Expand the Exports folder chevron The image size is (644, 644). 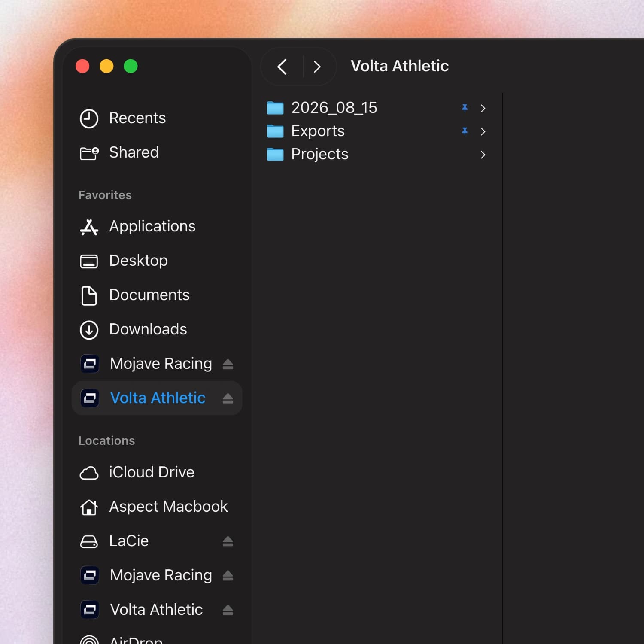coord(483,131)
